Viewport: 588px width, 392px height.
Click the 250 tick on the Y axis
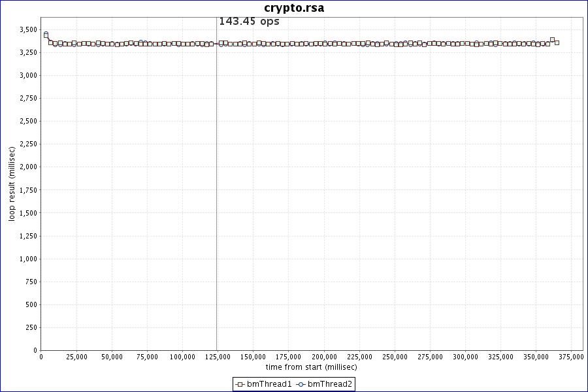click(x=31, y=327)
